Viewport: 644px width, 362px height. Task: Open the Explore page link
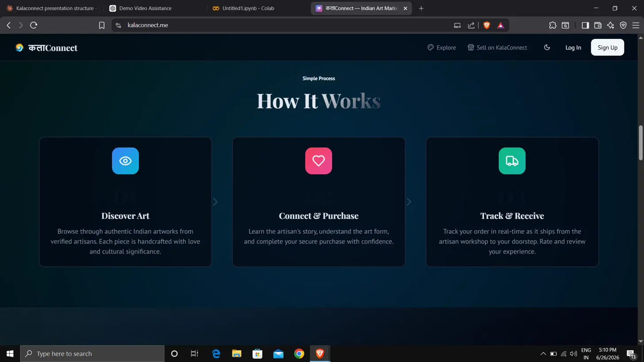441,48
